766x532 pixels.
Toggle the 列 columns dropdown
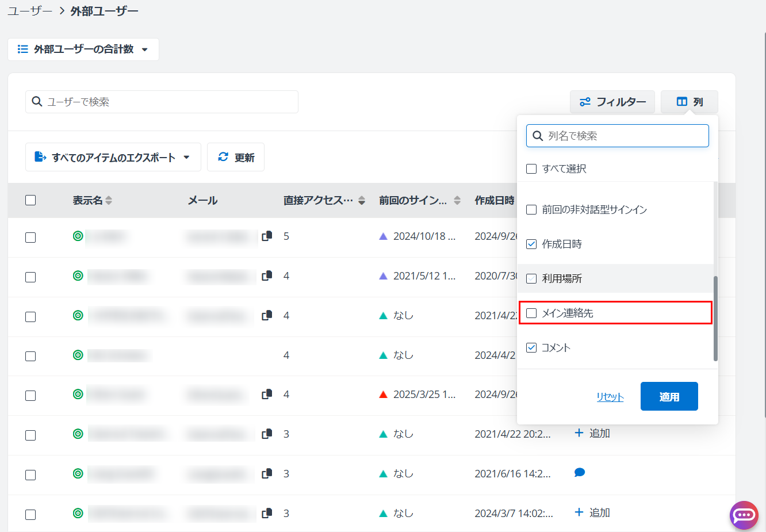point(690,102)
